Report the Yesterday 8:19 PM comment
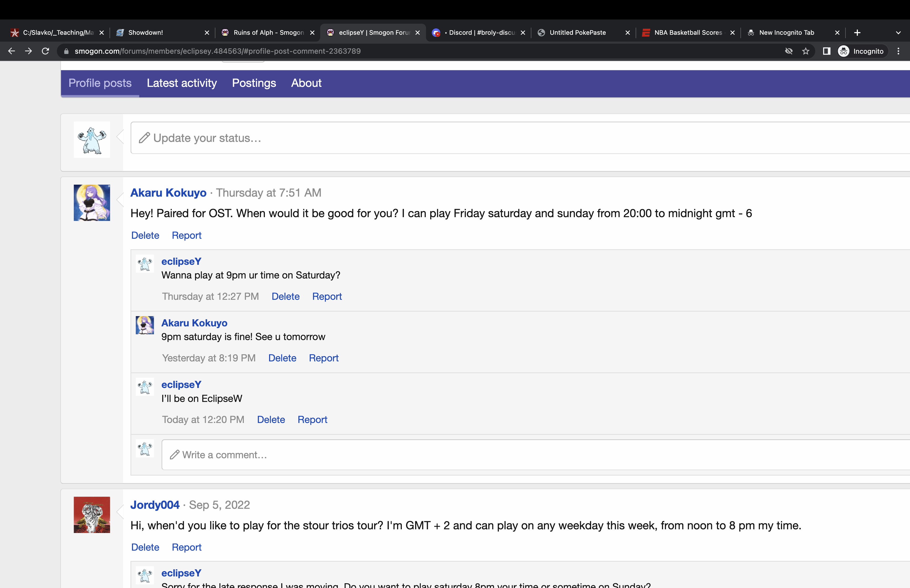 [323, 358]
